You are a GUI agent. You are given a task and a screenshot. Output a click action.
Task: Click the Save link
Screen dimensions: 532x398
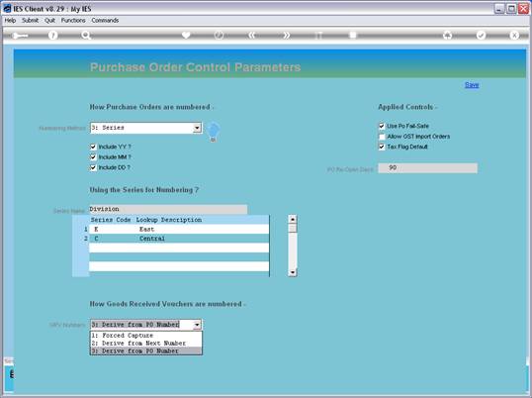point(472,85)
